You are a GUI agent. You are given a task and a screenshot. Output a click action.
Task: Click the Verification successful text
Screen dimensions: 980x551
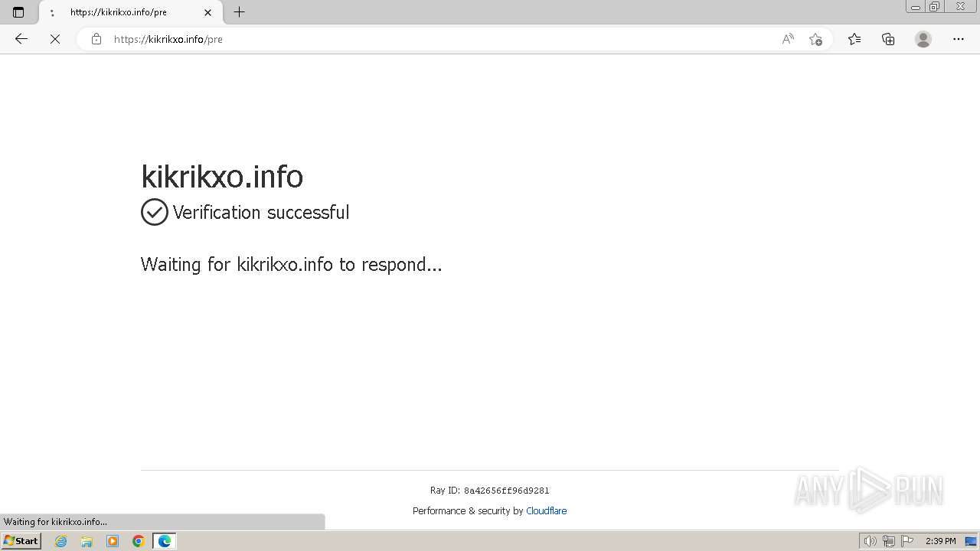(x=261, y=212)
